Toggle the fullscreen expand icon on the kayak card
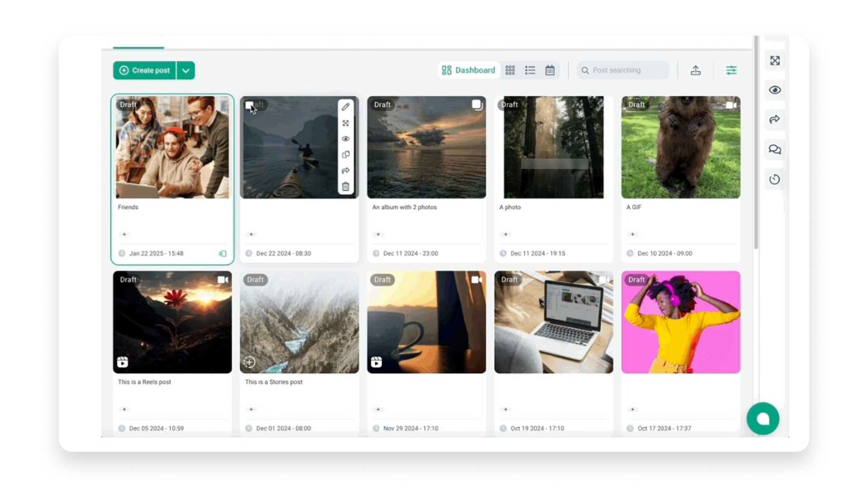Viewport: 868px width, 488px height. point(345,123)
